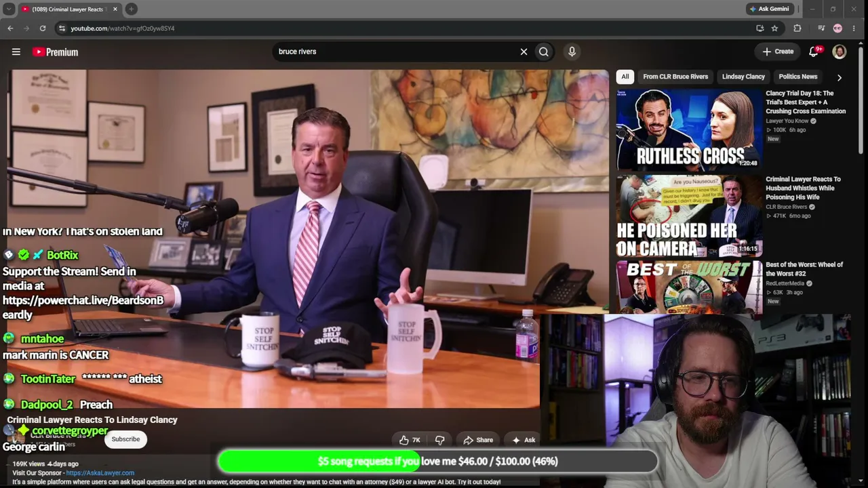Open the He Poisoned Her On Camera thumbnail
Screen dimensions: 868x488
[x=689, y=216]
